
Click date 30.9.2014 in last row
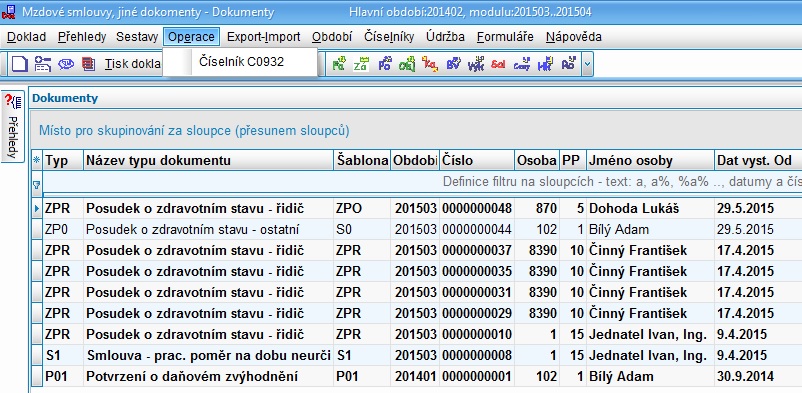point(745,377)
